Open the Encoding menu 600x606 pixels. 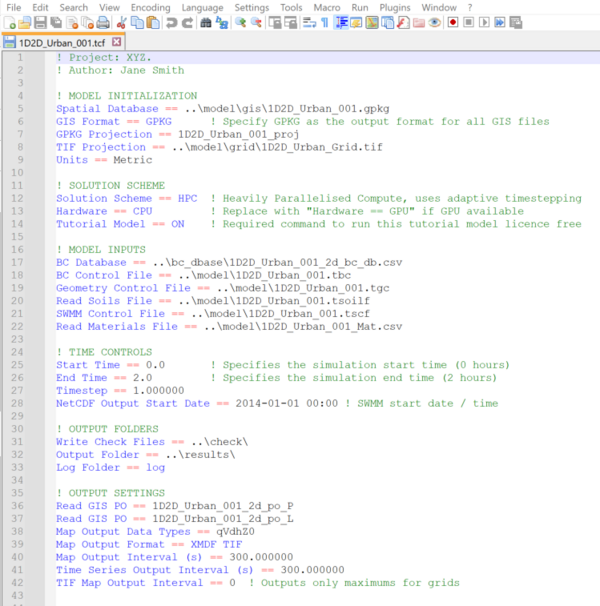point(150,7)
